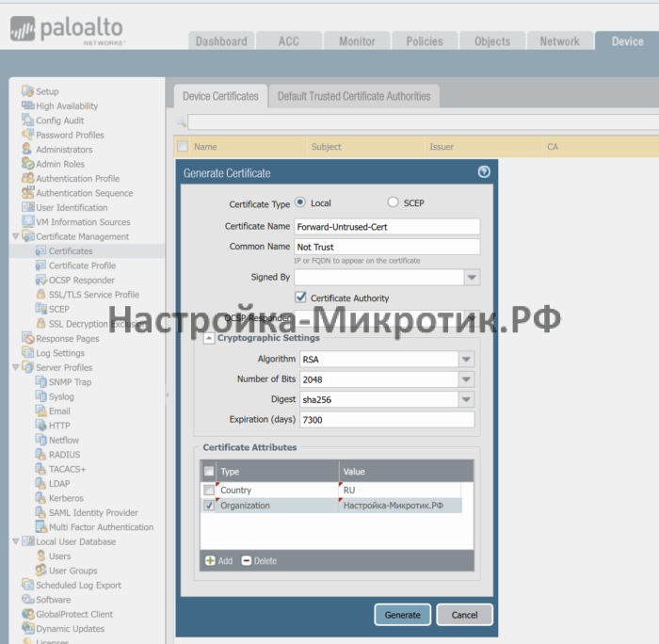Toggle select-all checkbox in certificates Name header
Image resolution: width=659 pixels, height=644 pixels.
pyautogui.click(x=183, y=146)
